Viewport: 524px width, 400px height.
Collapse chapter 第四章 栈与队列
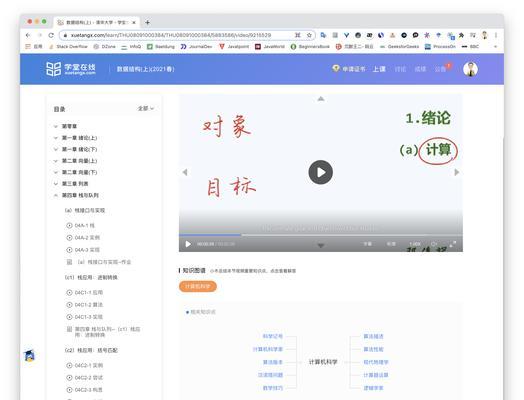[x=76, y=195]
